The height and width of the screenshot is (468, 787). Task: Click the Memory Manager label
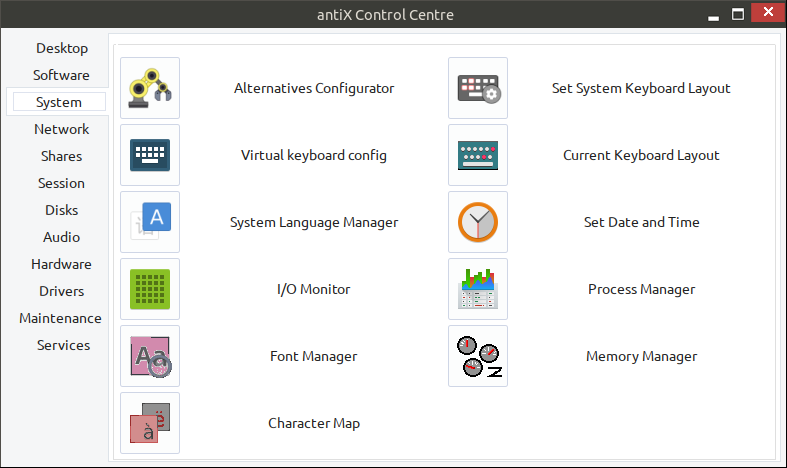641,357
